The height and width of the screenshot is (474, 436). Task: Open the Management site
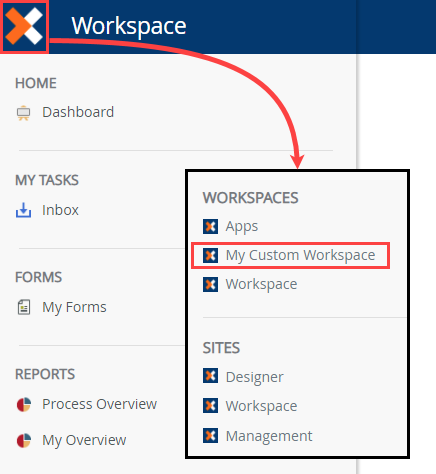pos(269,436)
